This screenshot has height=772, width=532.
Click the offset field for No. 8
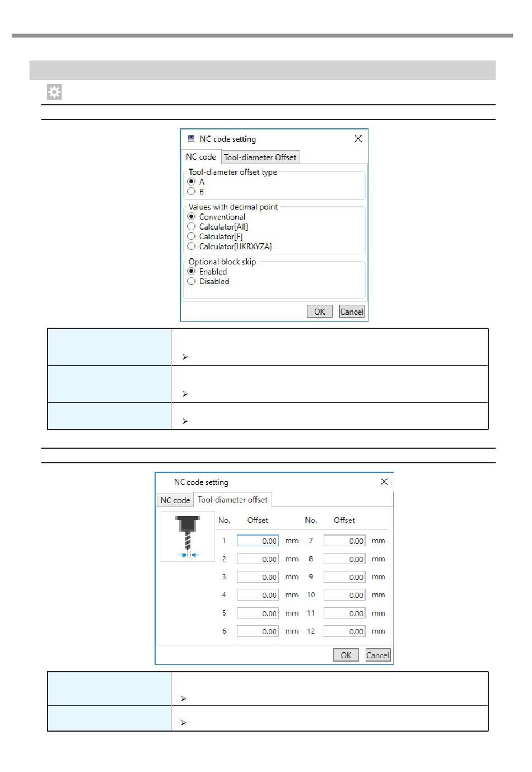(x=344, y=559)
